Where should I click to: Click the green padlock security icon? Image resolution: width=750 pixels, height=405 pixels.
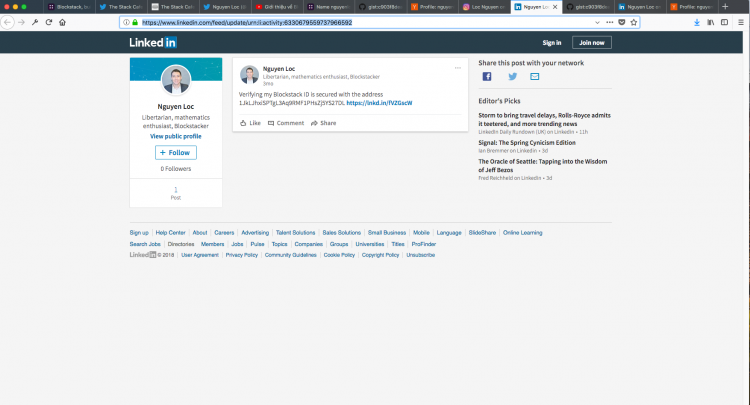(x=135, y=22)
